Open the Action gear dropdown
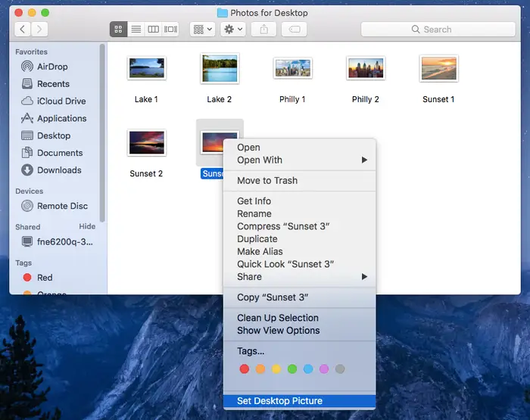The image size is (530, 420). (x=232, y=30)
